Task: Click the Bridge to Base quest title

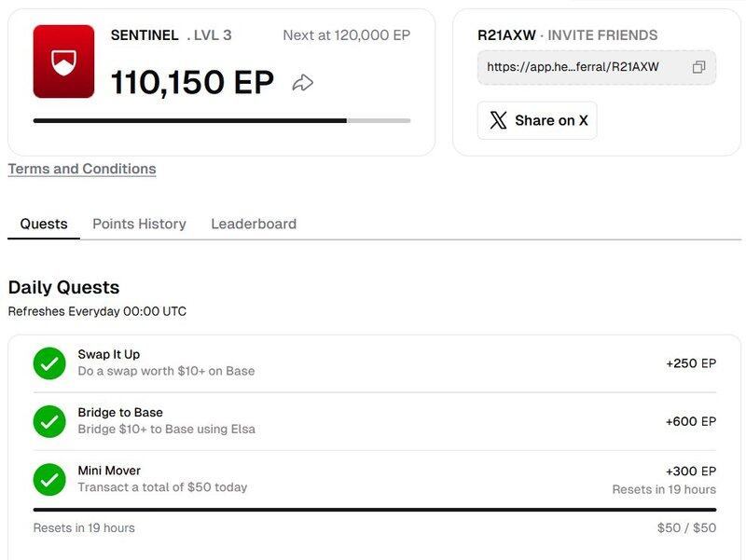Action: point(120,413)
